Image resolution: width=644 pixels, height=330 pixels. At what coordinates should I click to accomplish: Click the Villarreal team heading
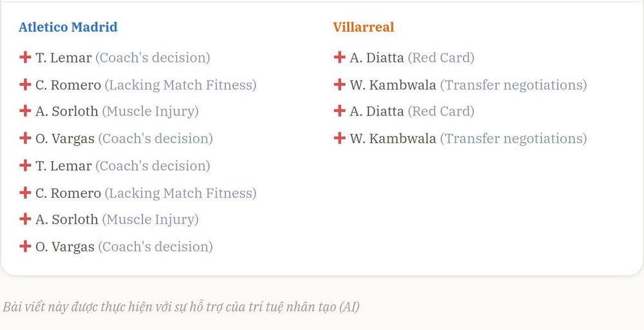[363, 27]
